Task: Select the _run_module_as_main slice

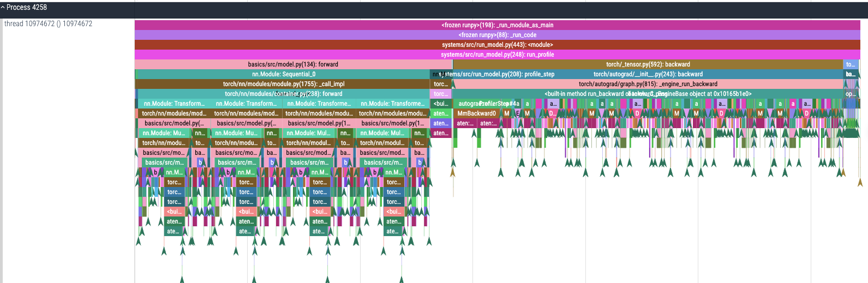Action: point(497,25)
